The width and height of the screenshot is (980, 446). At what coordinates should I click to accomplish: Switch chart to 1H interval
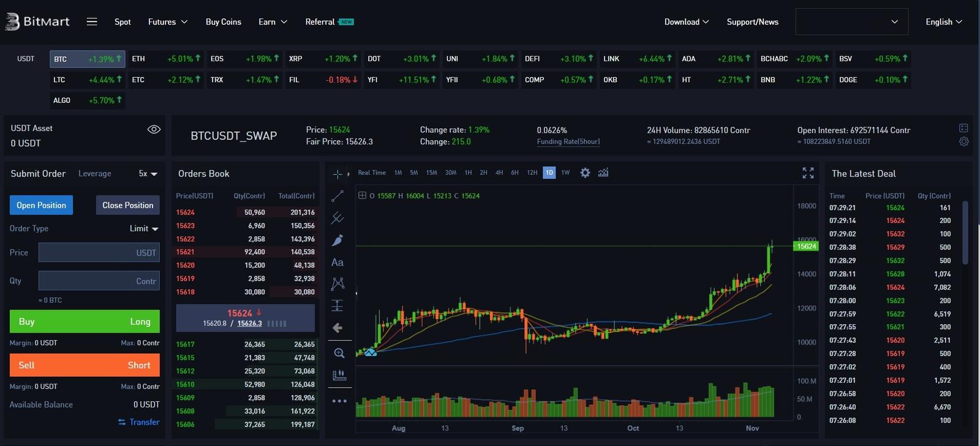[468, 173]
